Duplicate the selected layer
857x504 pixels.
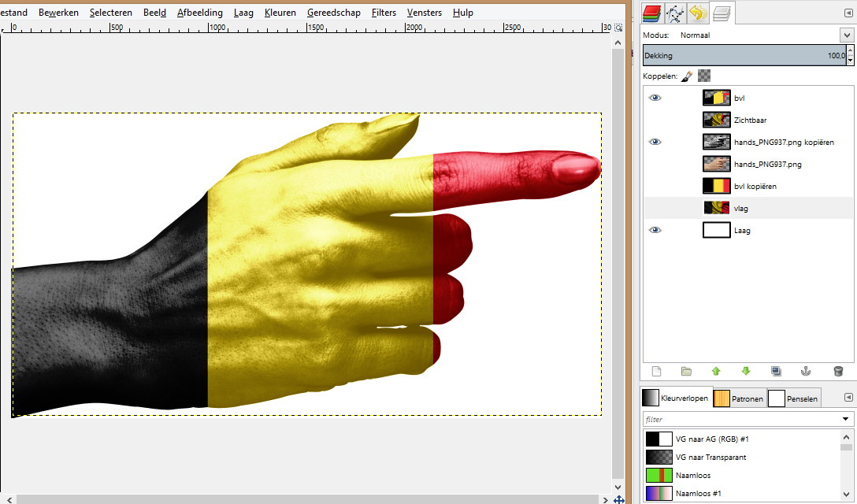click(777, 371)
